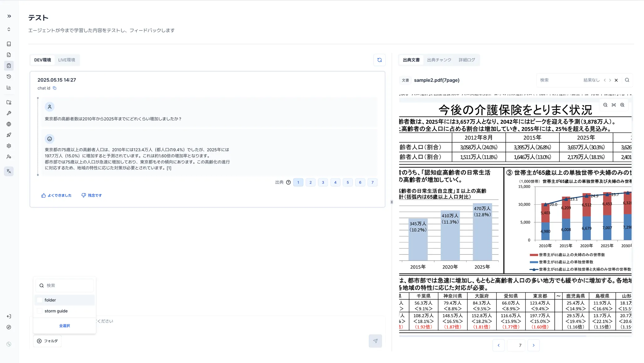
Task: Zoom in on the PDF document
Action: tap(622, 105)
